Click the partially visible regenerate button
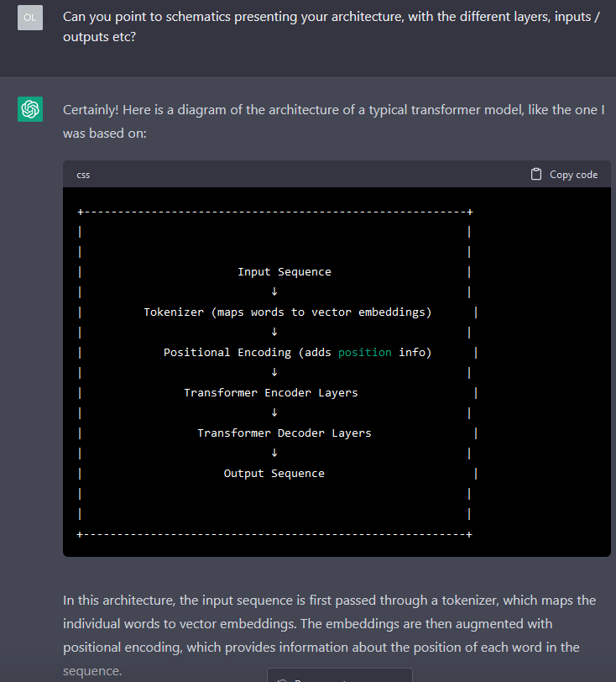Image resolution: width=616 pixels, height=682 pixels. (x=340, y=675)
